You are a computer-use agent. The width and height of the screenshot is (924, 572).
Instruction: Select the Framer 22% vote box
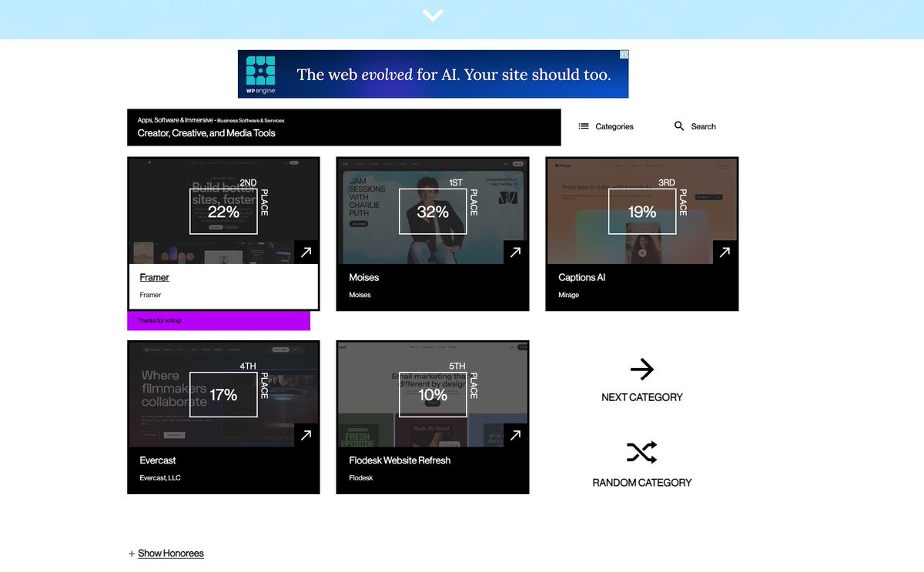coord(223,212)
